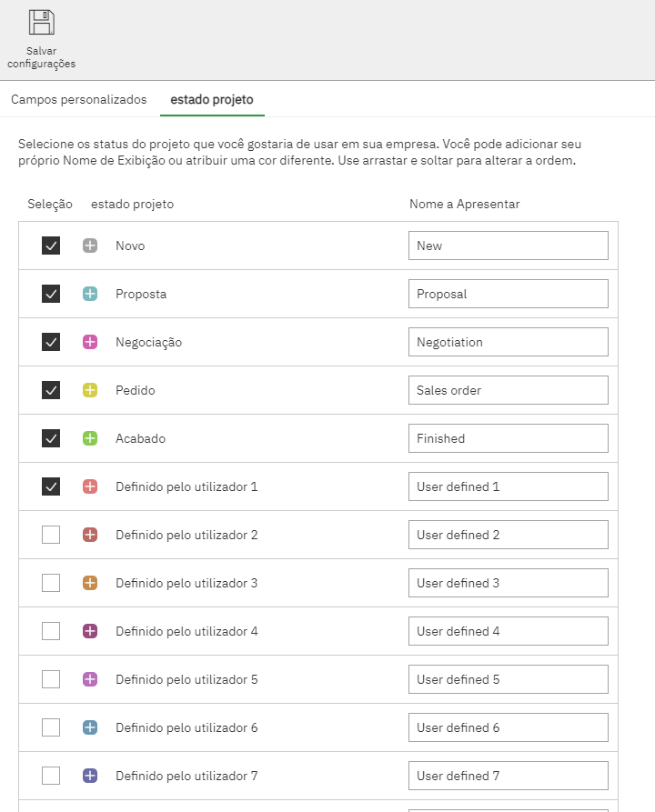Tick the Definido pelo utilizador 5 checkbox
The width and height of the screenshot is (655, 812).
(x=51, y=679)
